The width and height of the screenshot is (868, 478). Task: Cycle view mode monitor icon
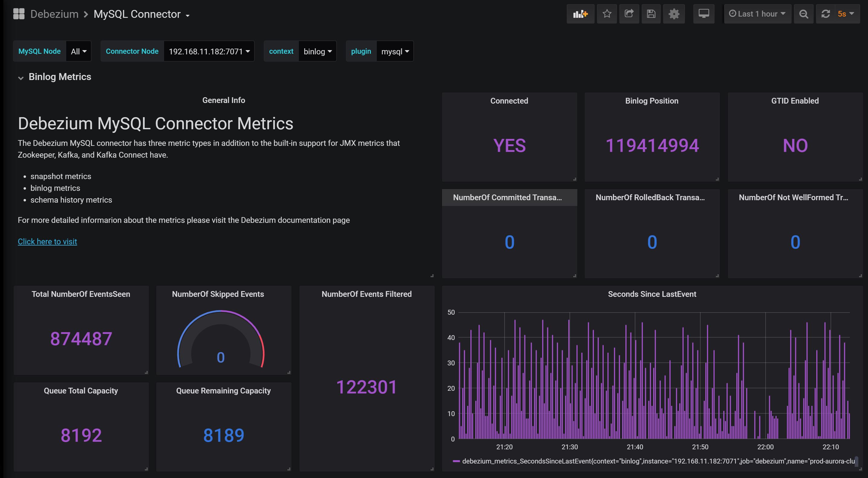704,14
